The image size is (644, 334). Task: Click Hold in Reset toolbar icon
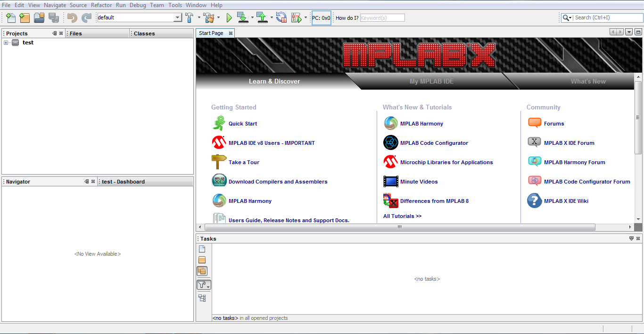pyautogui.click(x=281, y=18)
